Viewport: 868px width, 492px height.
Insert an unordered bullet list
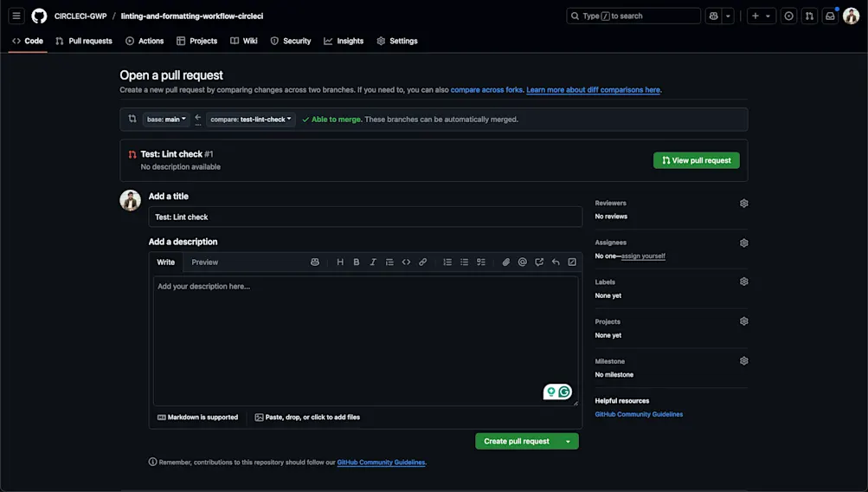click(x=465, y=262)
